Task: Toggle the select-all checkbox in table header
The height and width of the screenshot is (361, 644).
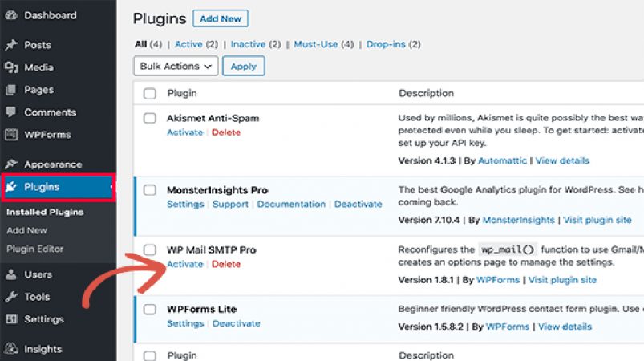Action: point(149,93)
